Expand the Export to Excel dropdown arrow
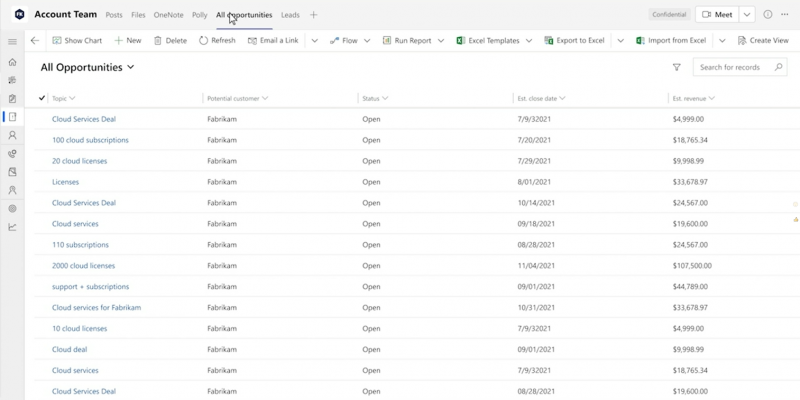Viewport: 800px width, 400px height. 620,40
